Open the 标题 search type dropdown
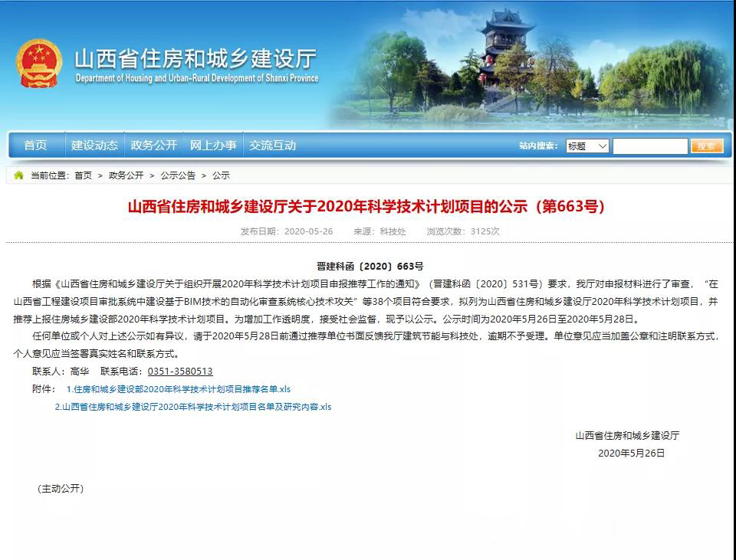736x560 pixels. [587, 146]
